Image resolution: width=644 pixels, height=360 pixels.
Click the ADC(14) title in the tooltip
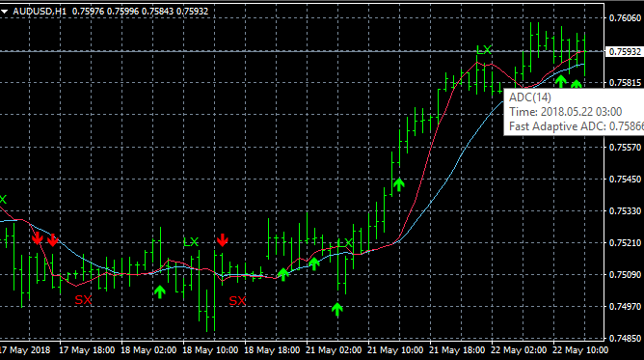click(530, 97)
